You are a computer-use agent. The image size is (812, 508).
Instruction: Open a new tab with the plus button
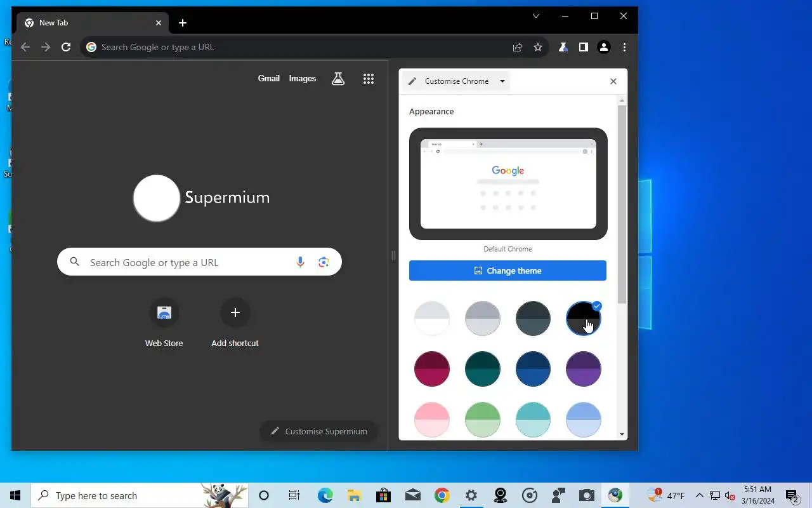coord(183,23)
